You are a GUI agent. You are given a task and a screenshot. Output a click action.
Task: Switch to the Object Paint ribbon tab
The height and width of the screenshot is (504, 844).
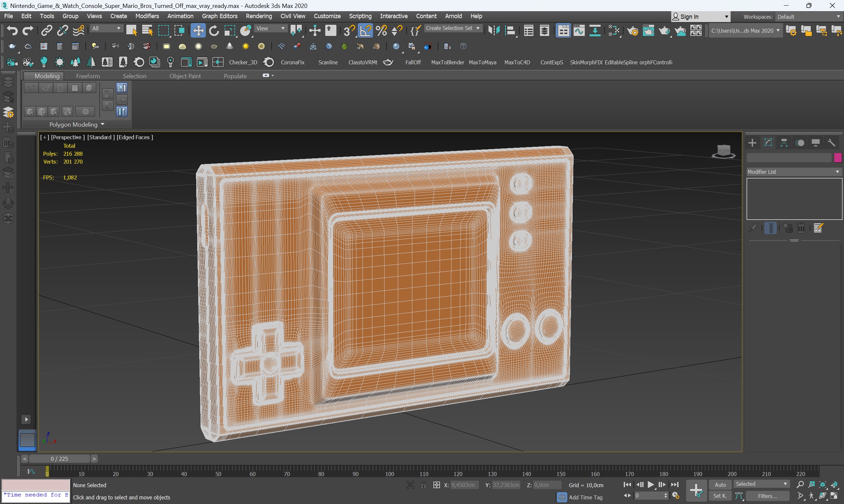click(185, 76)
